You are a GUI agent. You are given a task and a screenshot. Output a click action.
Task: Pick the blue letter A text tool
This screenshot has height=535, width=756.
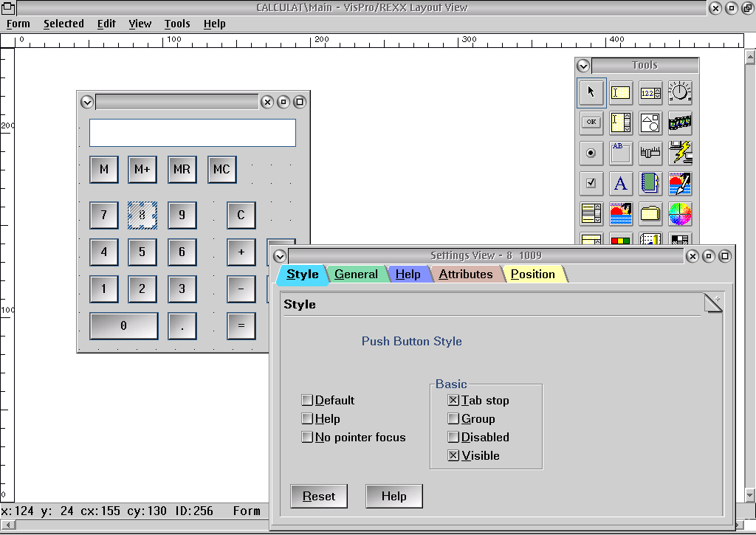coord(620,184)
